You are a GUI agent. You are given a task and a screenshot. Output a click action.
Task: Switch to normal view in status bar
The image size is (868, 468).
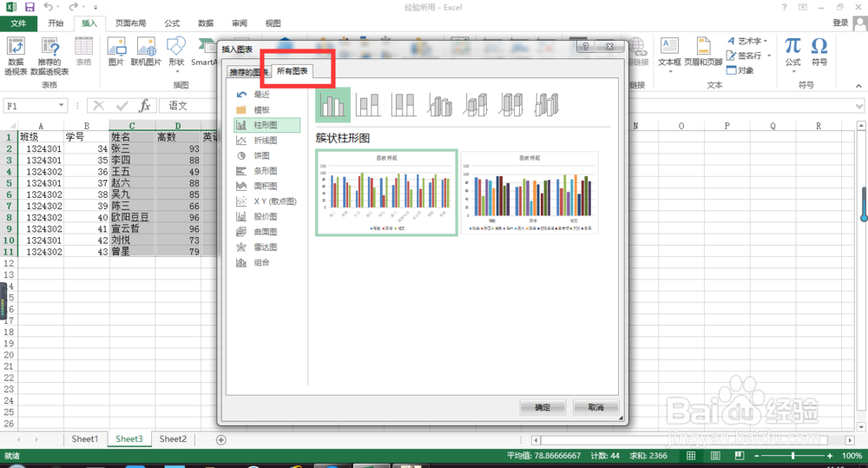tap(691, 456)
